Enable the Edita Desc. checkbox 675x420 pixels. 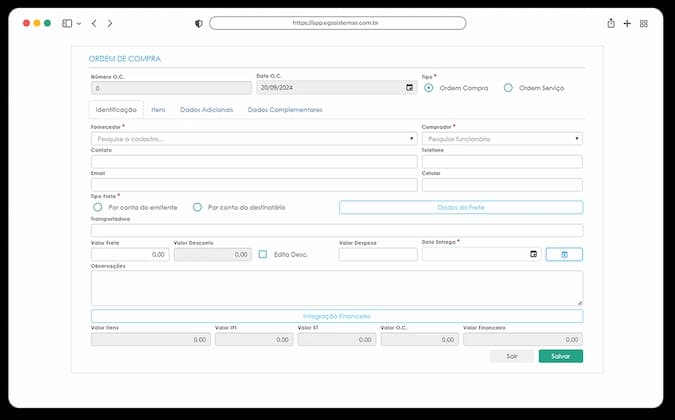point(263,254)
